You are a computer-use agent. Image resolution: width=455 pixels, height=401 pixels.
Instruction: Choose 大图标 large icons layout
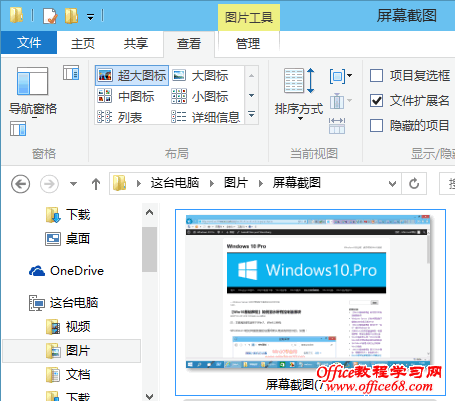pyautogui.click(x=200, y=76)
